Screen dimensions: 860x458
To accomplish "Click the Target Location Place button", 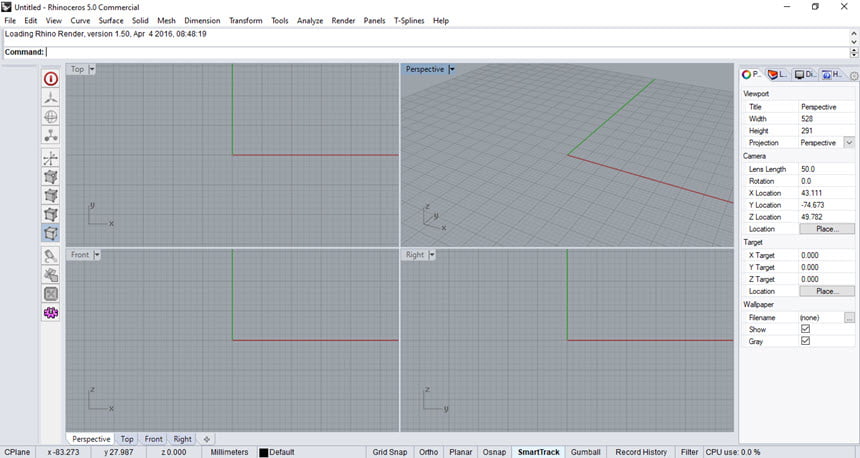I will point(827,291).
